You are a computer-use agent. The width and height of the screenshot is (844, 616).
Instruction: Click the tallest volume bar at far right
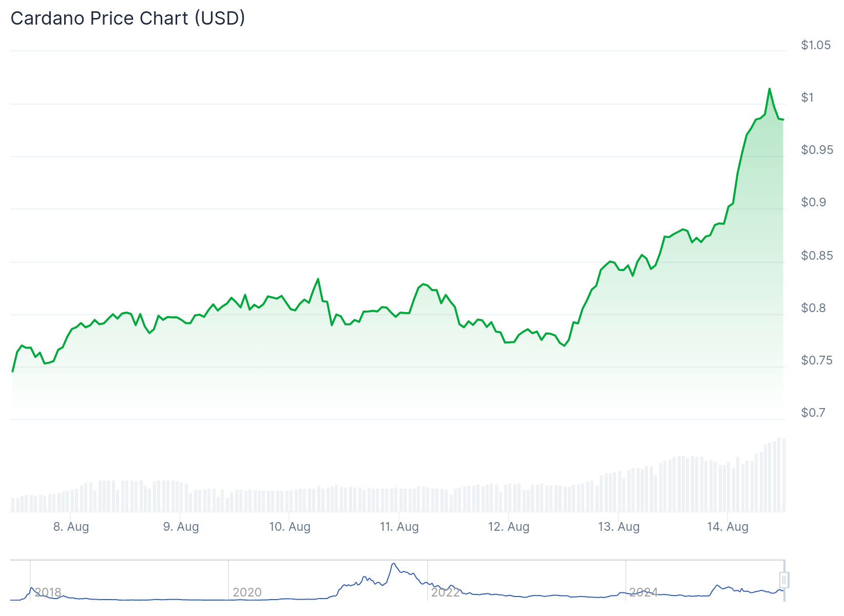[779, 474]
